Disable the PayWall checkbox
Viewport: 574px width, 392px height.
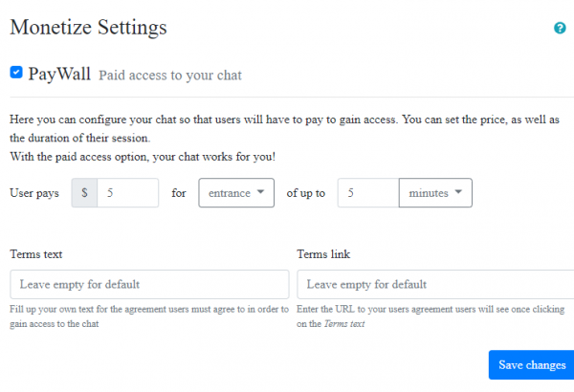click(16, 73)
